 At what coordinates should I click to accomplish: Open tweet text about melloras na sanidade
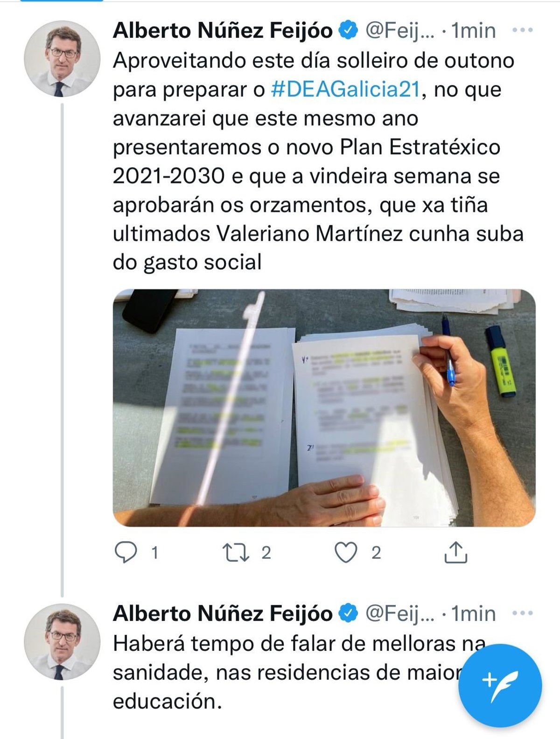click(x=280, y=672)
